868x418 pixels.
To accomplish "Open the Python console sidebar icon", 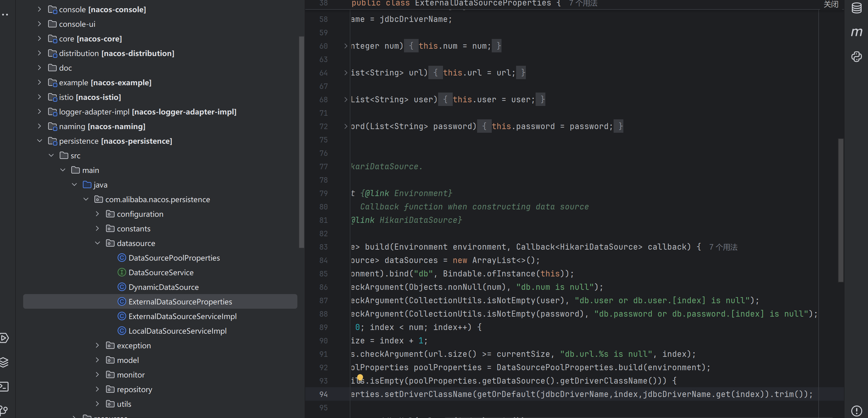I will [x=856, y=57].
